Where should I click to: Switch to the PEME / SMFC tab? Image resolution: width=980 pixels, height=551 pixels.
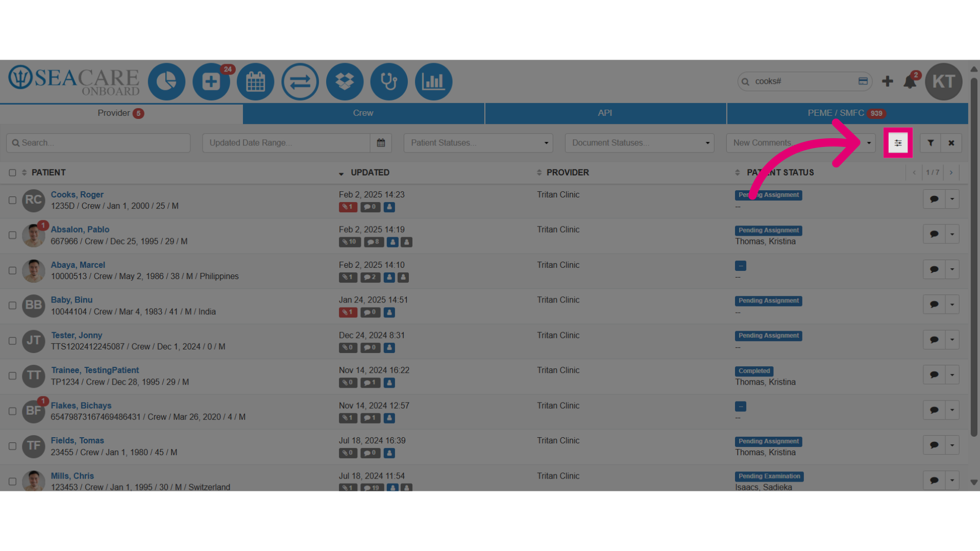[847, 113]
